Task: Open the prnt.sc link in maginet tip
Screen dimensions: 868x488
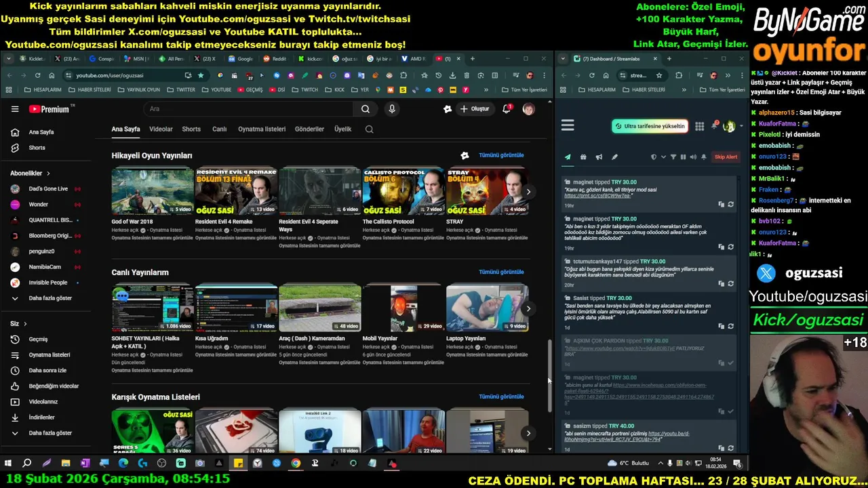Action: coord(598,195)
